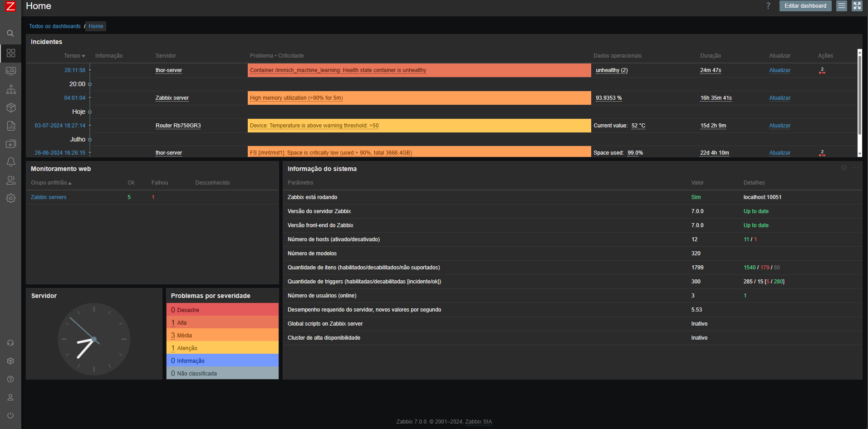Select the Média severity orange cell
868x429 pixels.
(222, 336)
